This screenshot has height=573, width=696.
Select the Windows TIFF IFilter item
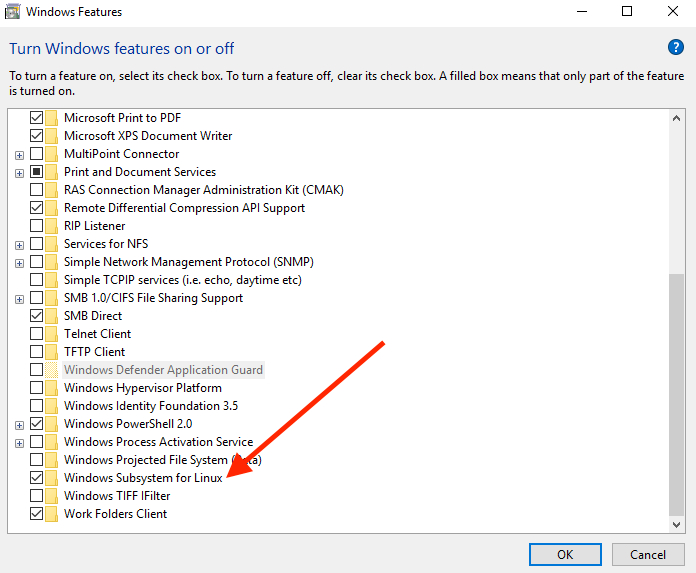pos(117,496)
